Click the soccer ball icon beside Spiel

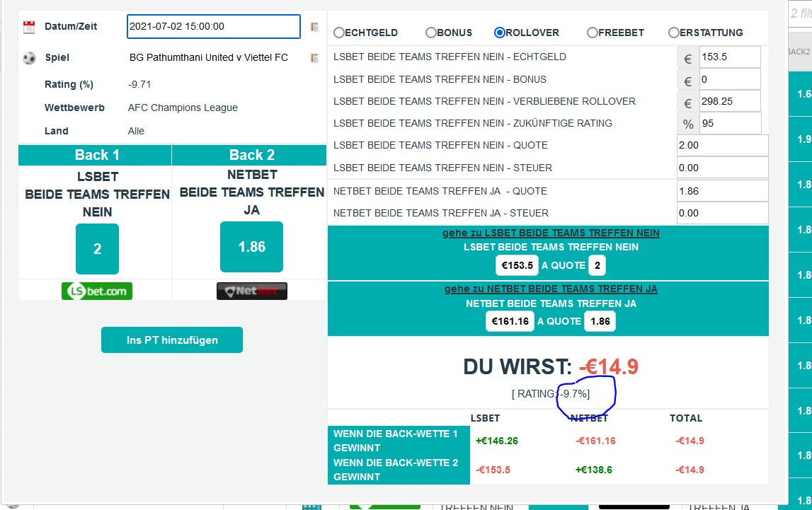click(29, 58)
